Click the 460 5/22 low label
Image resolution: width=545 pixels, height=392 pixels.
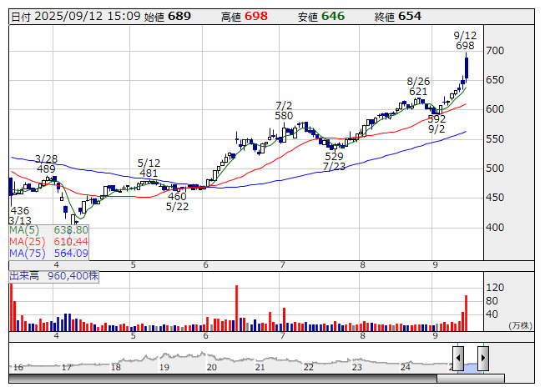[x=177, y=201]
